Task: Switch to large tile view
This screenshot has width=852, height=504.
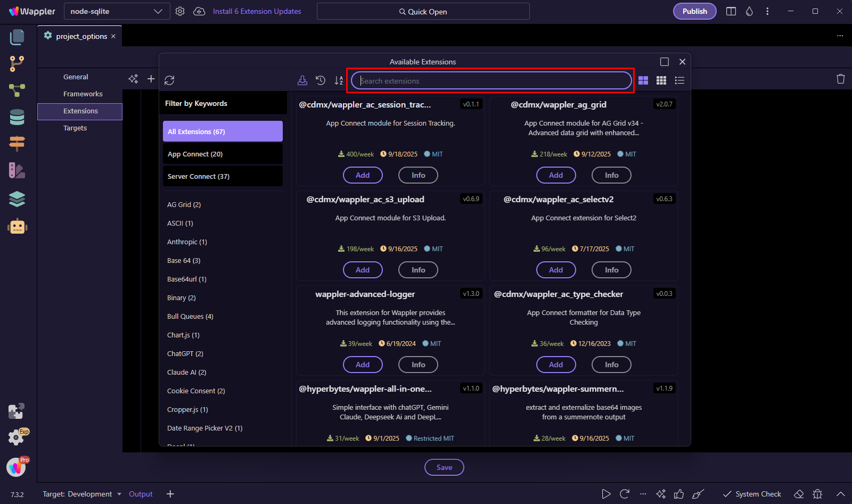Action: [643, 80]
